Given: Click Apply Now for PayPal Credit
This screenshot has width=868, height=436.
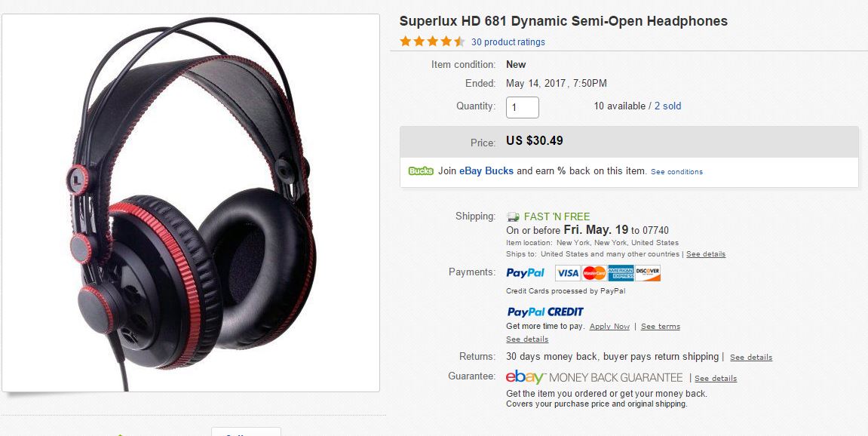Looking at the screenshot, I should pos(609,327).
